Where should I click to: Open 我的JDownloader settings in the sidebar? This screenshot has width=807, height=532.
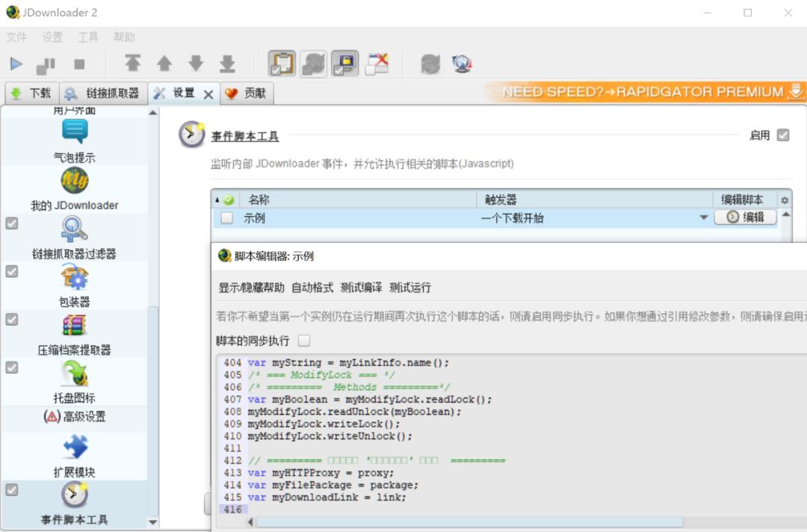click(x=74, y=181)
